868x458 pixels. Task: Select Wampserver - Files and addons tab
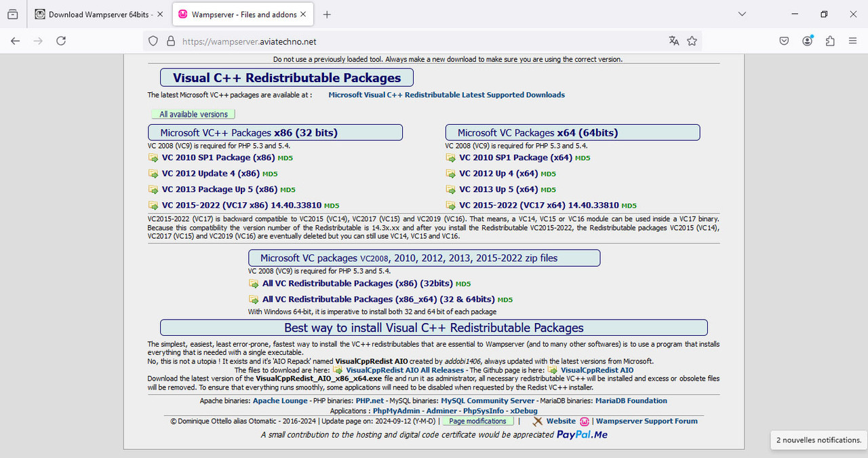click(242, 14)
